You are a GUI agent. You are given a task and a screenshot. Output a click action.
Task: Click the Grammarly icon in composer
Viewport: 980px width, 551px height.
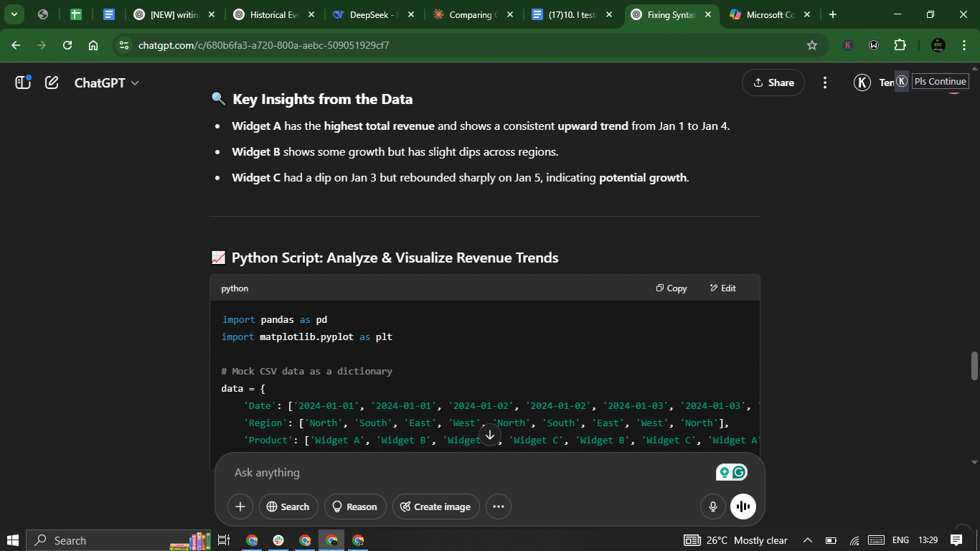pos(740,472)
